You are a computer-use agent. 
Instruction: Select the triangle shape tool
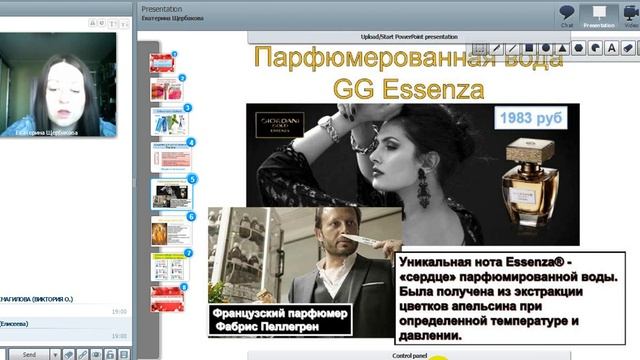(x=562, y=49)
